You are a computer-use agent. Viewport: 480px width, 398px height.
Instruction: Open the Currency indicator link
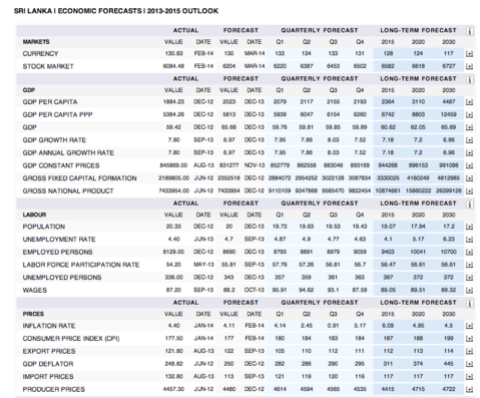40,54
